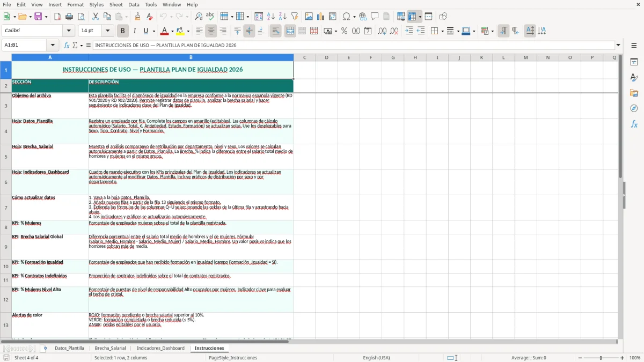Expand the formula bar arrow

(618, 45)
